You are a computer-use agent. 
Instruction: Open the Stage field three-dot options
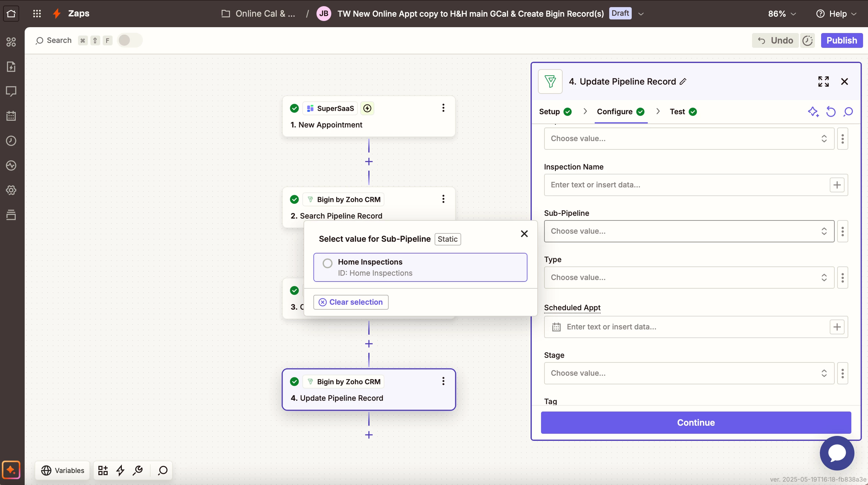(x=842, y=373)
